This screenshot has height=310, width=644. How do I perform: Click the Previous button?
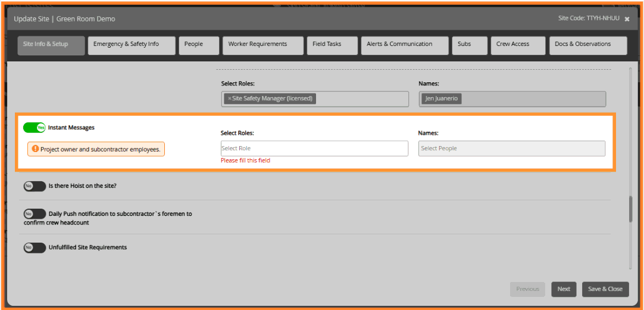(527, 289)
